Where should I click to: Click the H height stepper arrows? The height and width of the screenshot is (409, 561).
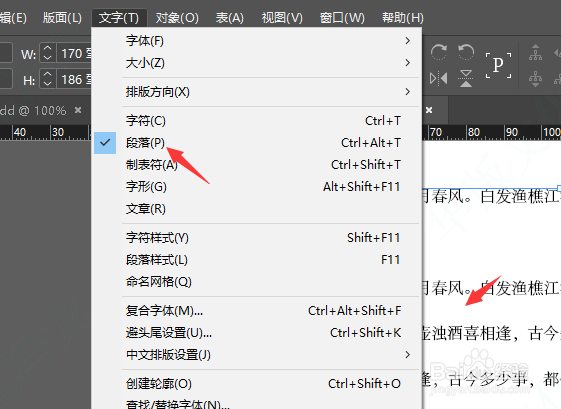[48, 78]
